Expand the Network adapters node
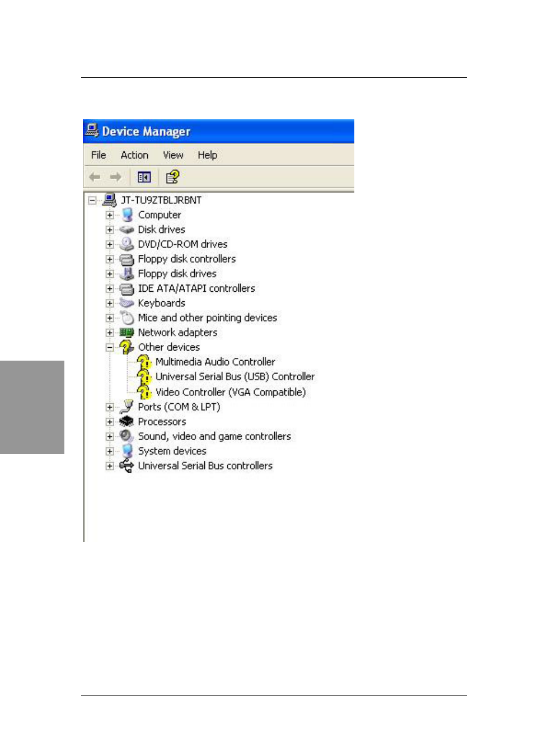Image resolution: width=534 pixels, height=756 pixels. coord(110,333)
